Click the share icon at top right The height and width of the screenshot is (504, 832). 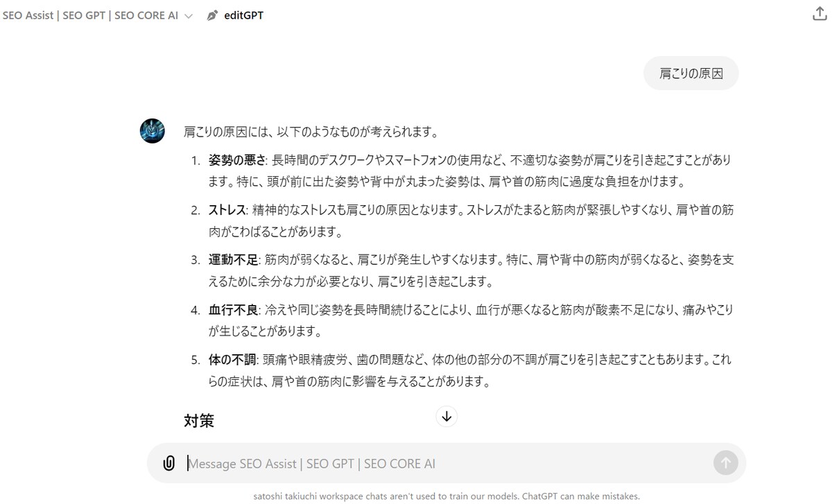(819, 15)
